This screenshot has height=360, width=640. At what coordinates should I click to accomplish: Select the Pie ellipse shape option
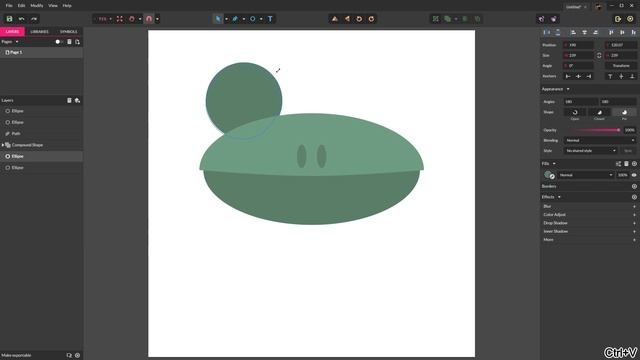[624, 112]
